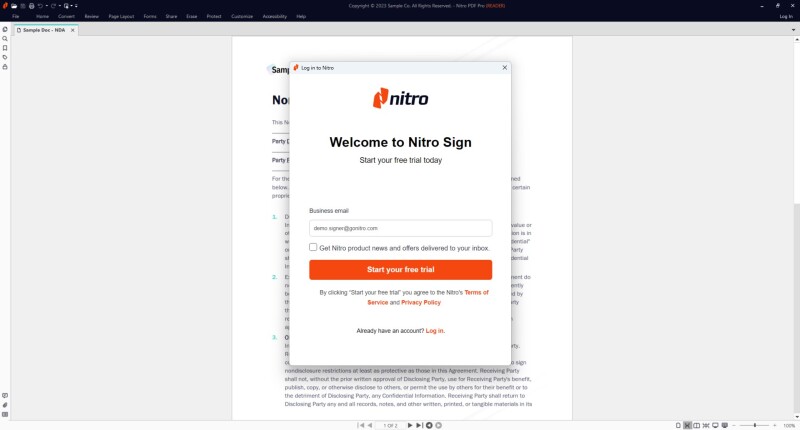This screenshot has width=800, height=430.
Task: Click the full screen monitor icon in status bar
Action: pos(715,425)
